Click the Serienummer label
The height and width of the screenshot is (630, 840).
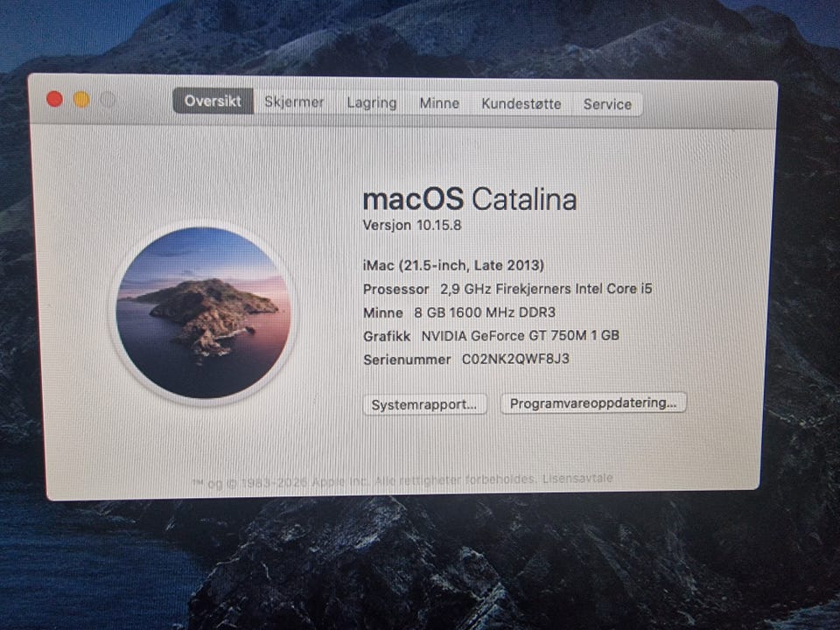coord(407,360)
